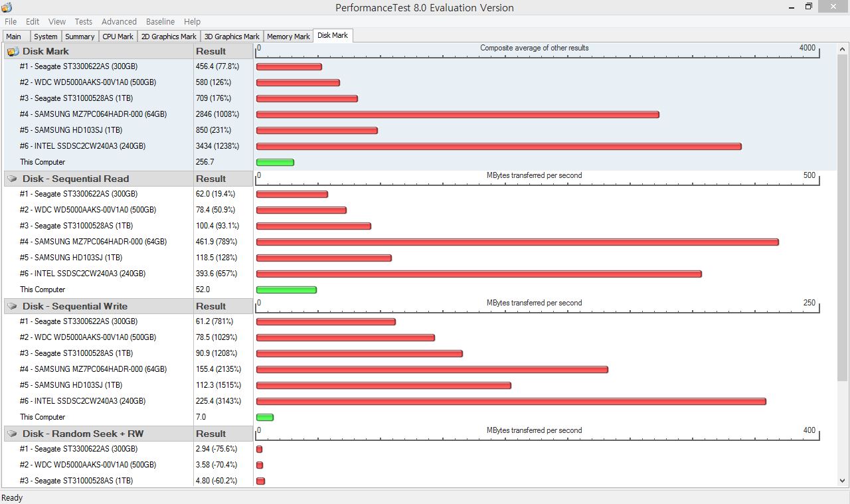Click the green Disk Mark This Computer bar
The width and height of the screenshot is (850, 504).
275,162
